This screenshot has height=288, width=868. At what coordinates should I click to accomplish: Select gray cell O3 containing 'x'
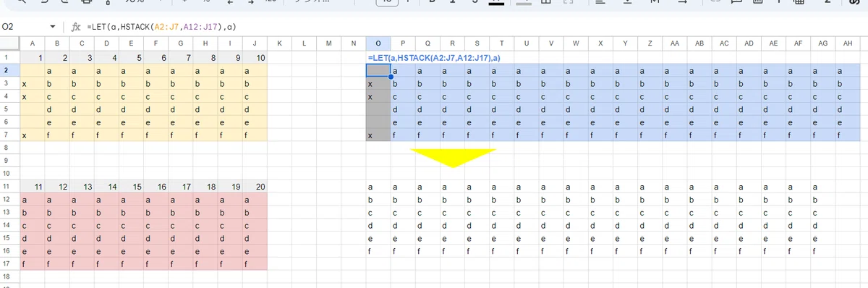(x=378, y=83)
